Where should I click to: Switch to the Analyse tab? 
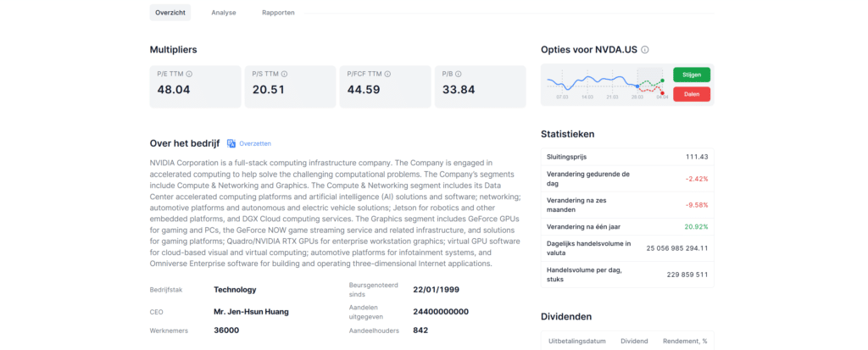pyautogui.click(x=224, y=13)
